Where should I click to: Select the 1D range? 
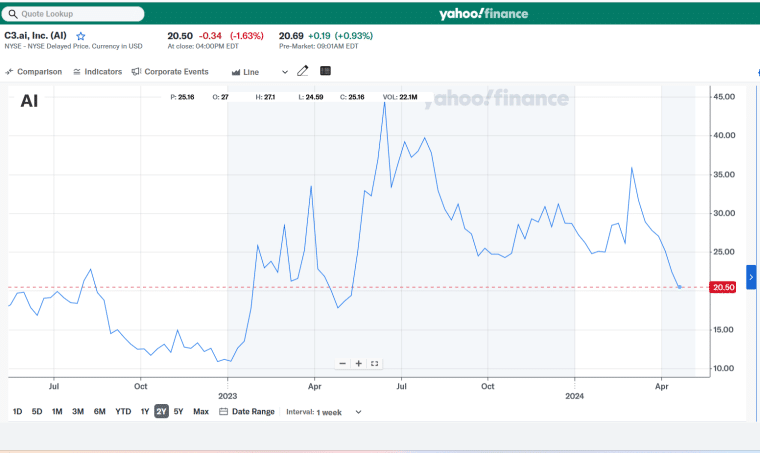pos(17,411)
